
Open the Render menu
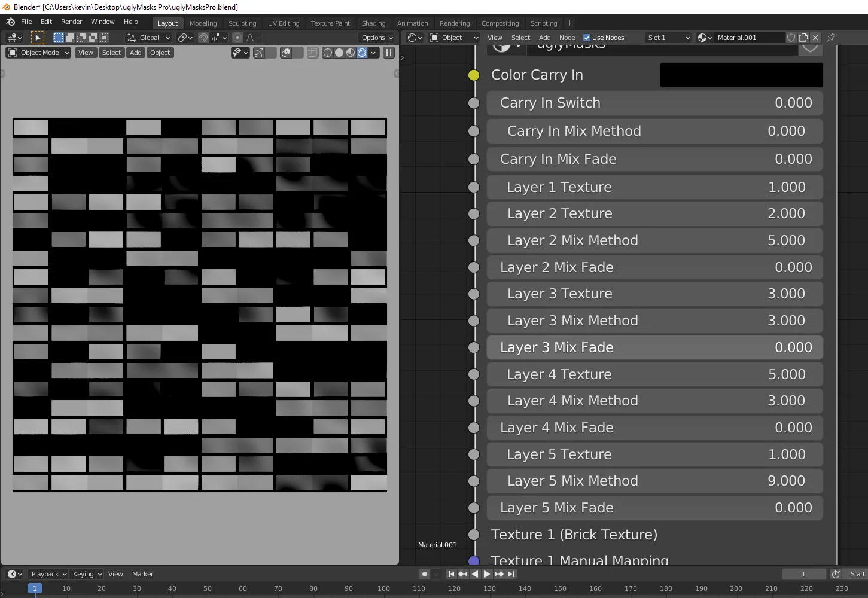(71, 22)
